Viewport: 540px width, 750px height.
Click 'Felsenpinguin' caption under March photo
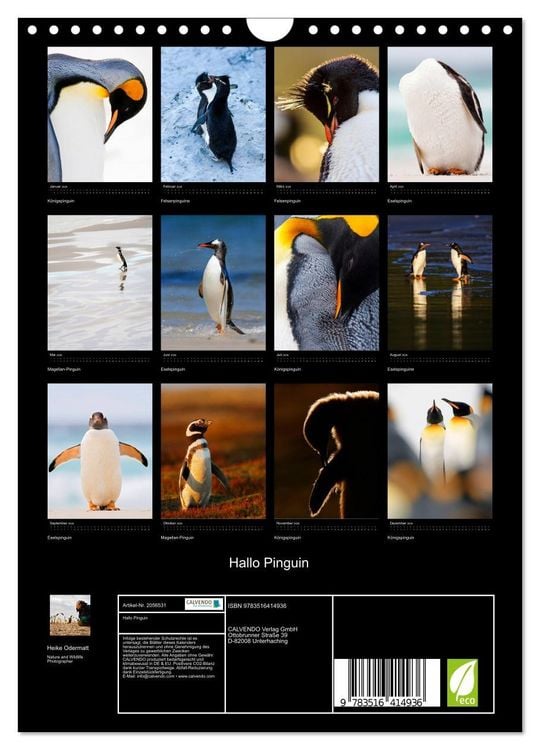coord(288,201)
